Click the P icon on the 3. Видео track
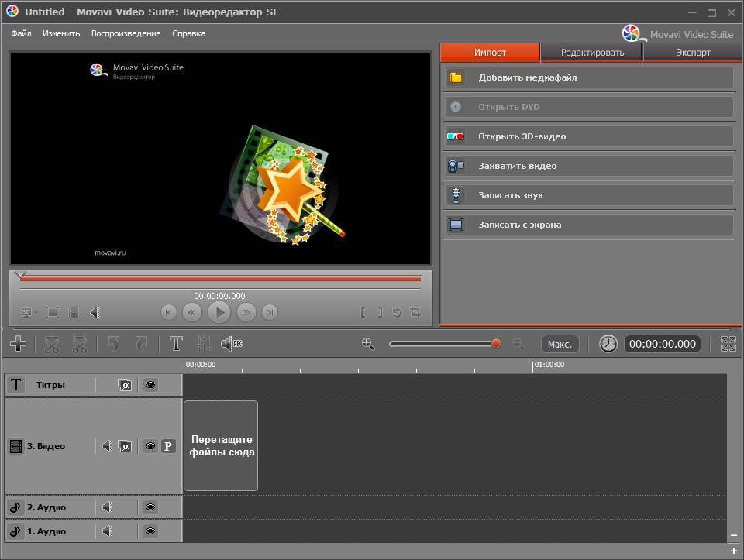This screenshot has height=560, width=744. point(168,446)
